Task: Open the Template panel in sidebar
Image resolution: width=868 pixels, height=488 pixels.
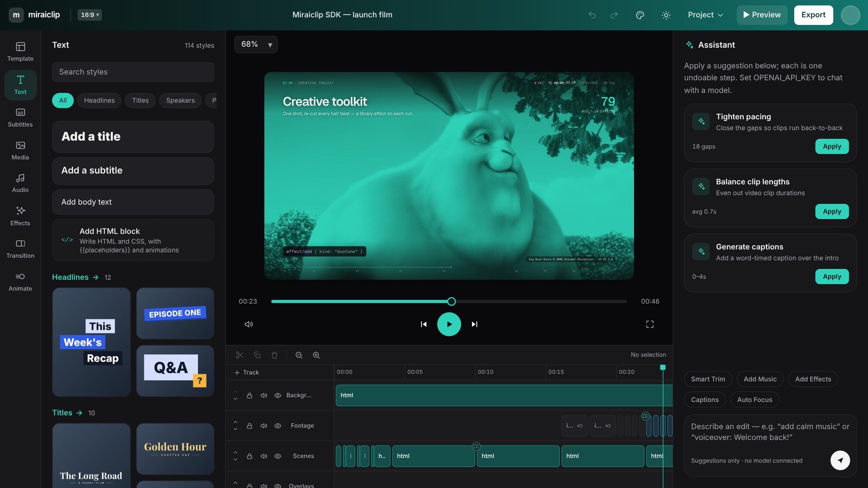Action: 20,52
